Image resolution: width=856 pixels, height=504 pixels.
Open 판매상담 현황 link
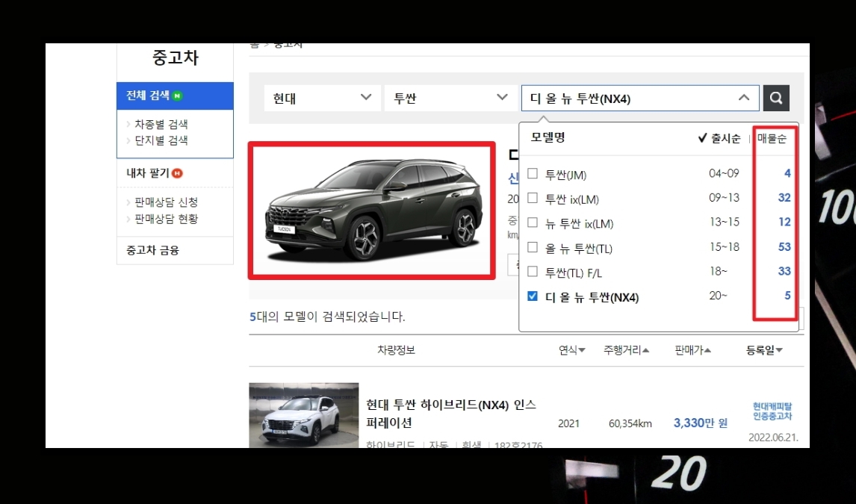coord(166,219)
